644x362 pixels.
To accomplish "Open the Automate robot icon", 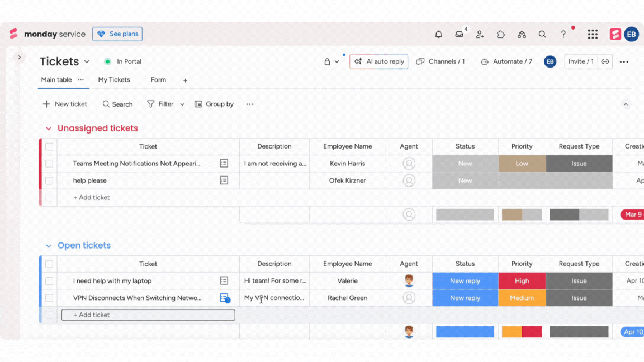I will tap(484, 61).
